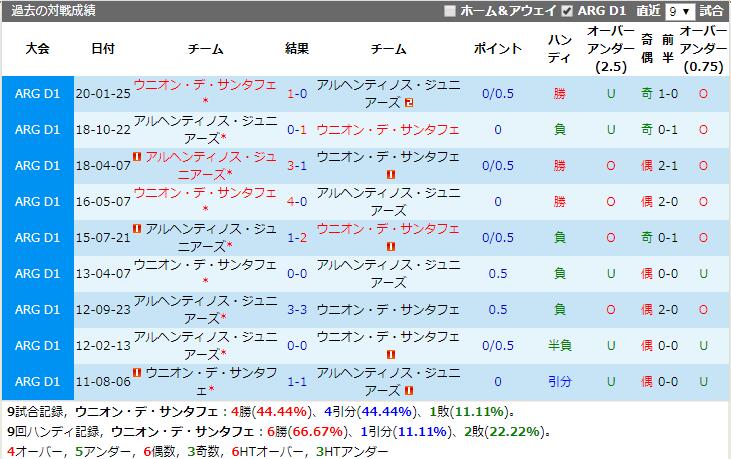Click the 0 point value in 11-08-06 row
This screenshot has height=459, width=731.
498,382
